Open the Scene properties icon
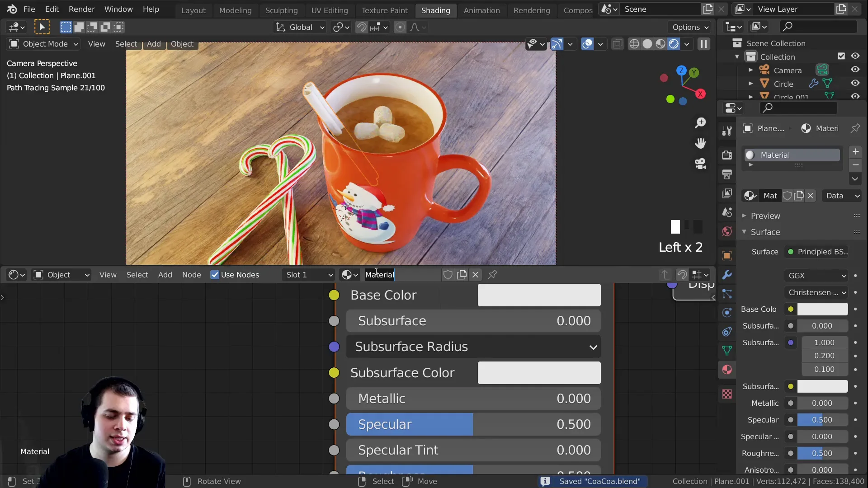This screenshot has width=868, height=488. tap(727, 212)
